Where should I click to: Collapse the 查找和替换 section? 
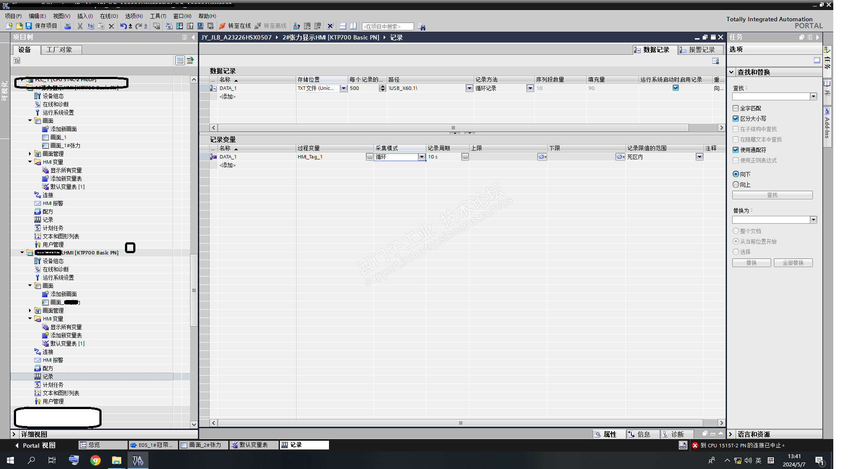pyautogui.click(x=732, y=72)
